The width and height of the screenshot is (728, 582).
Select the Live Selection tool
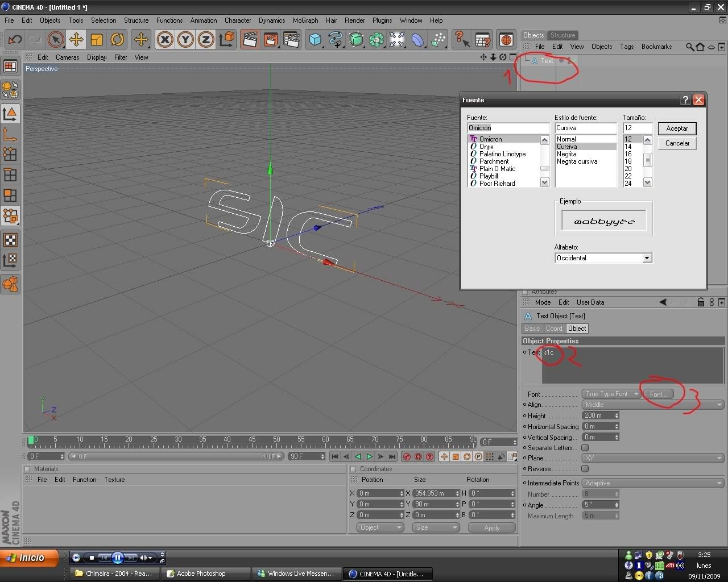point(55,39)
